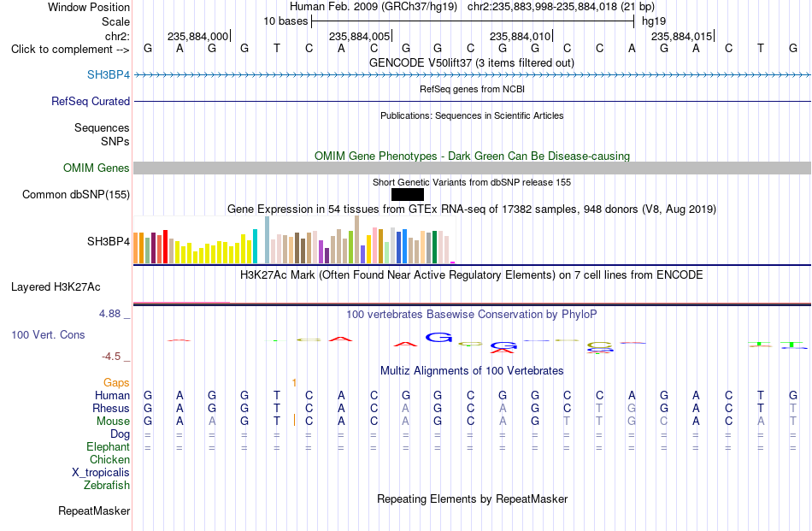Click the cyan GTEx expression bar

pyautogui.click(x=255, y=246)
